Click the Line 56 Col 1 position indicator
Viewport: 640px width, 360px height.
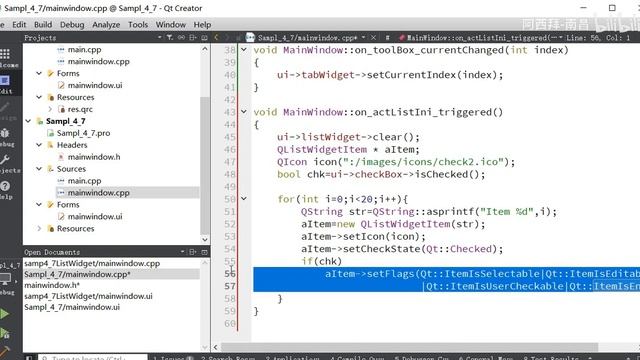pos(598,38)
